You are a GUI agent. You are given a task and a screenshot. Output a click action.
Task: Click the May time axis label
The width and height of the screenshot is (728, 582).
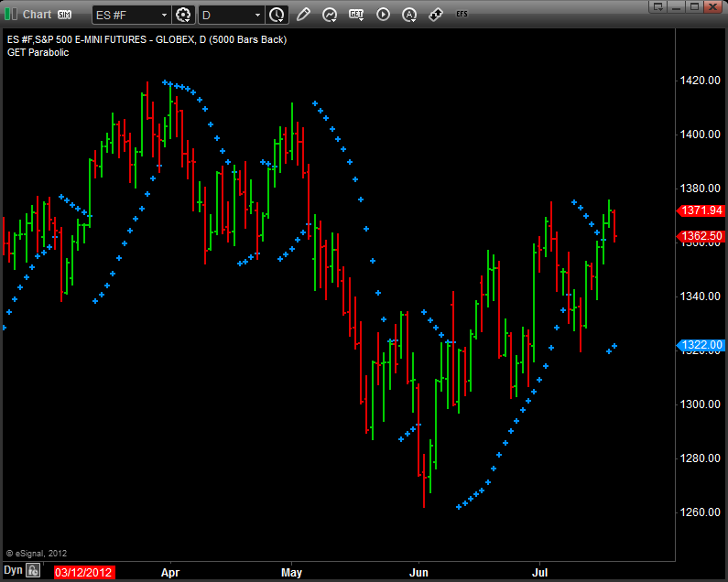[x=291, y=573]
